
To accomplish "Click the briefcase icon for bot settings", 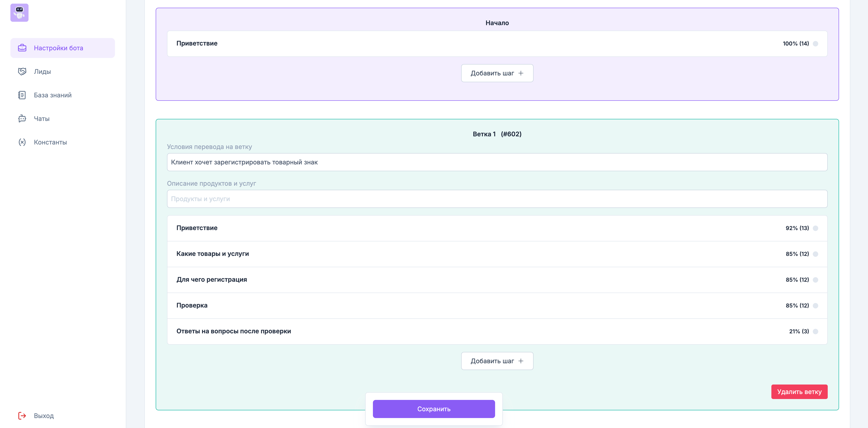I will pos(22,48).
